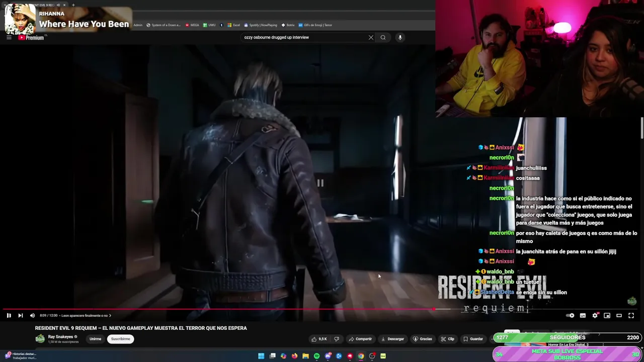Click chat username 'waldo_bnb' with 'un tuetue'
Image resolution: width=644 pixels, height=362 pixels.
click(500, 282)
